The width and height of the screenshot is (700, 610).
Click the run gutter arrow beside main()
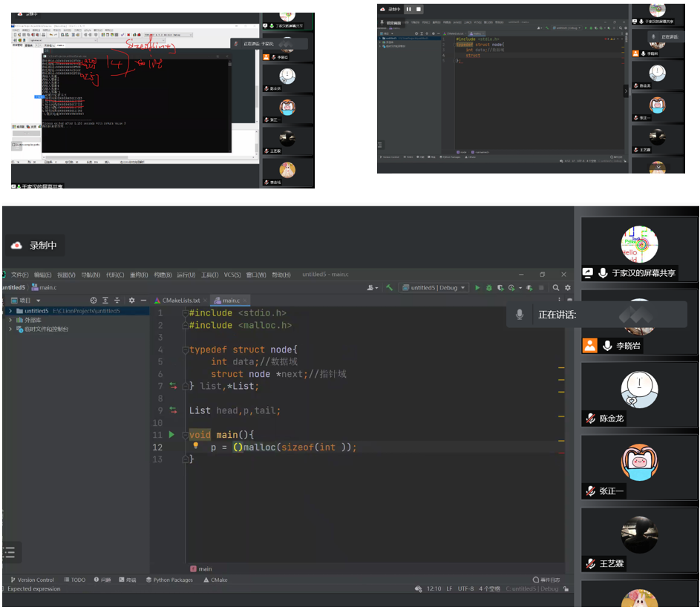click(171, 435)
